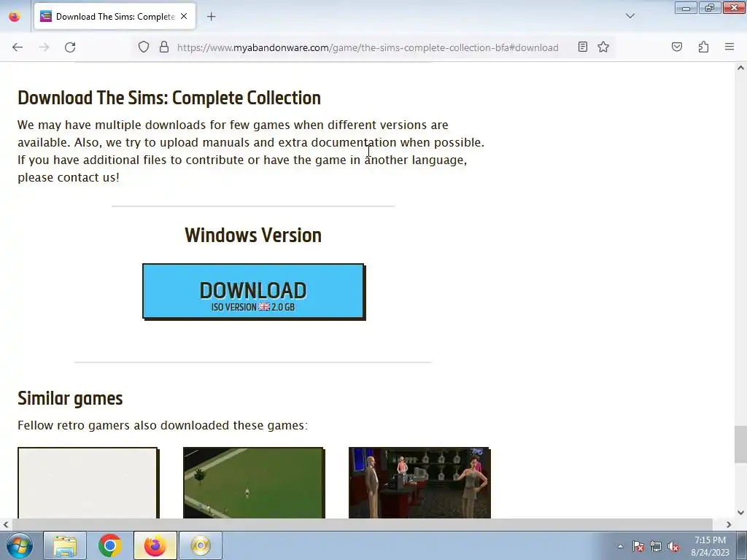The height and width of the screenshot is (560, 747).
Task: Switch to Firefox in the taskbar
Action: (155, 545)
